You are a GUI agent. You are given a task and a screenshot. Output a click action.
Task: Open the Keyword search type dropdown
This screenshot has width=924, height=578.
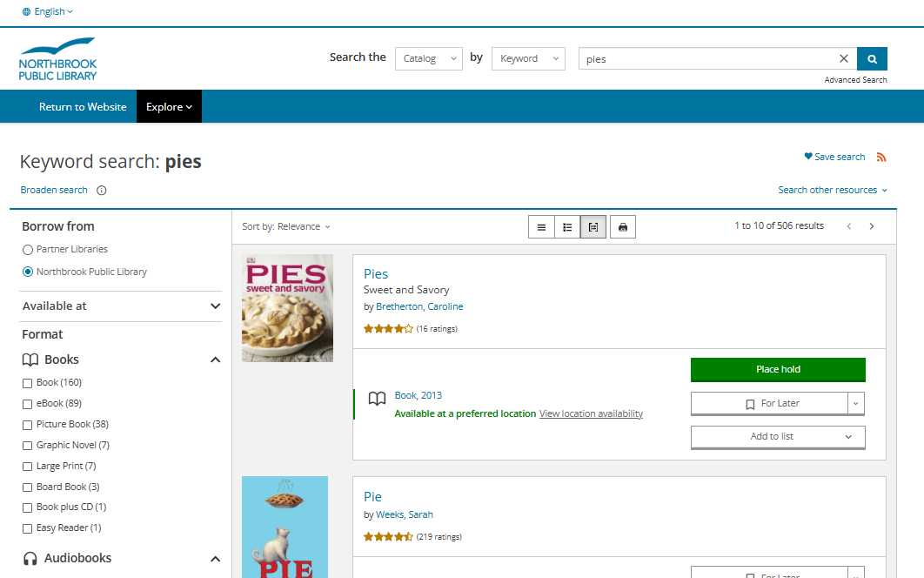[529, 58]
